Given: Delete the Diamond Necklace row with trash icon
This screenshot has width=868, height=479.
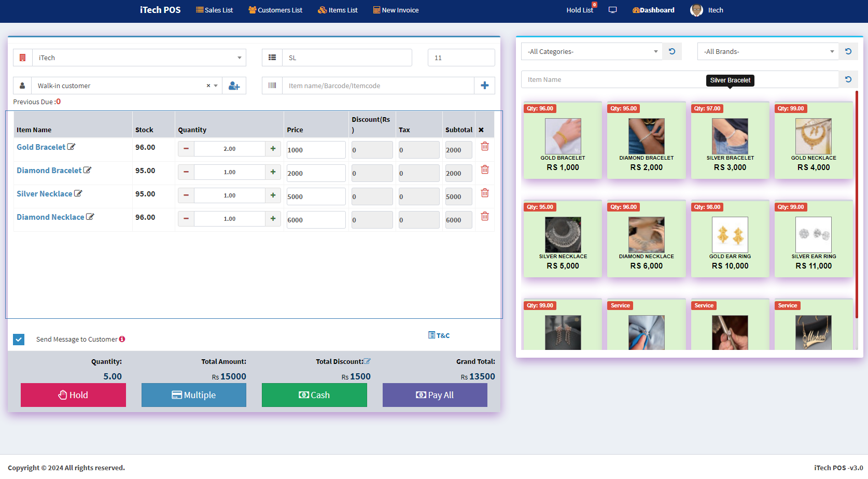Looking at the screenshot, I should [485, 217].
